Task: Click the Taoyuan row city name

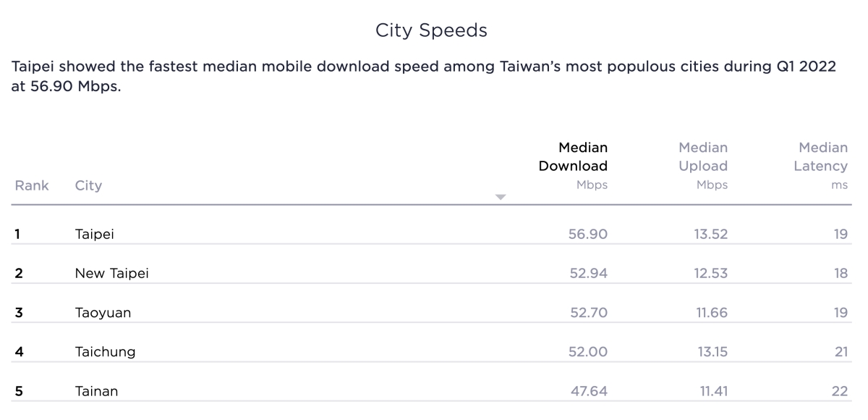Action: pyautogui.click(x=103, y=313)
